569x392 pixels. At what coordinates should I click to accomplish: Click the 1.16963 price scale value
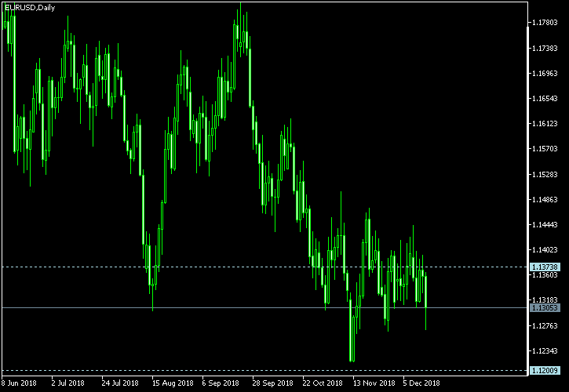pyautogui.click(x=545, y=74)
